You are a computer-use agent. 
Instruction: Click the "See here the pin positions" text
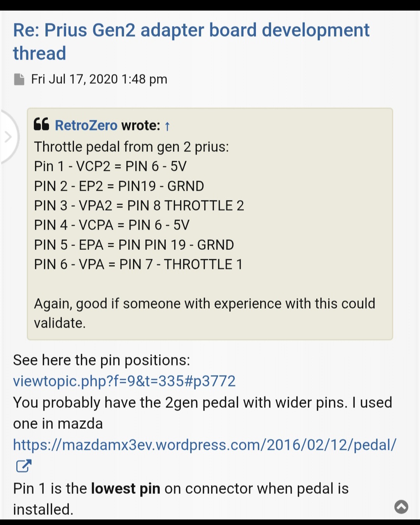tap(101, 360)
